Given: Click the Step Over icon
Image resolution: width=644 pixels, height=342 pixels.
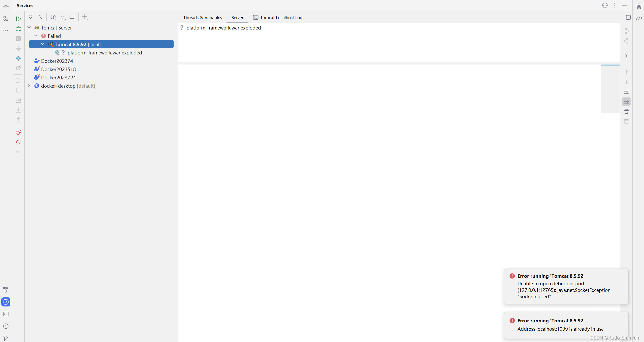Looking at the screenshot, I should click(x=18, y=100).
